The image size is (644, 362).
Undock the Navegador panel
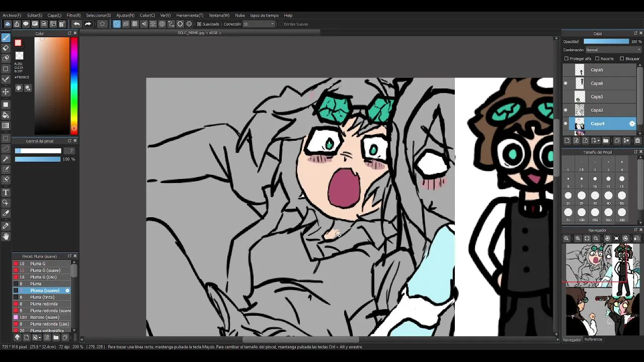click(x=635, y=230)
